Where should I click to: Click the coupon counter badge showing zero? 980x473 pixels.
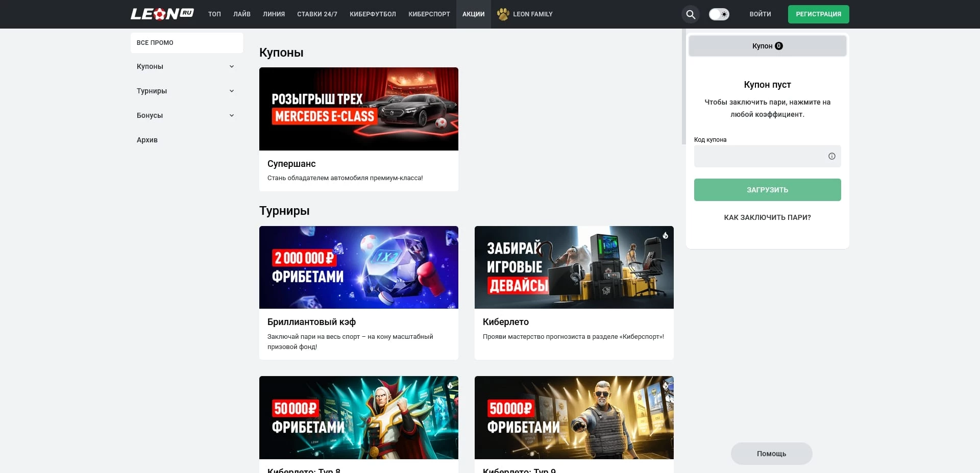click(779, 45)
